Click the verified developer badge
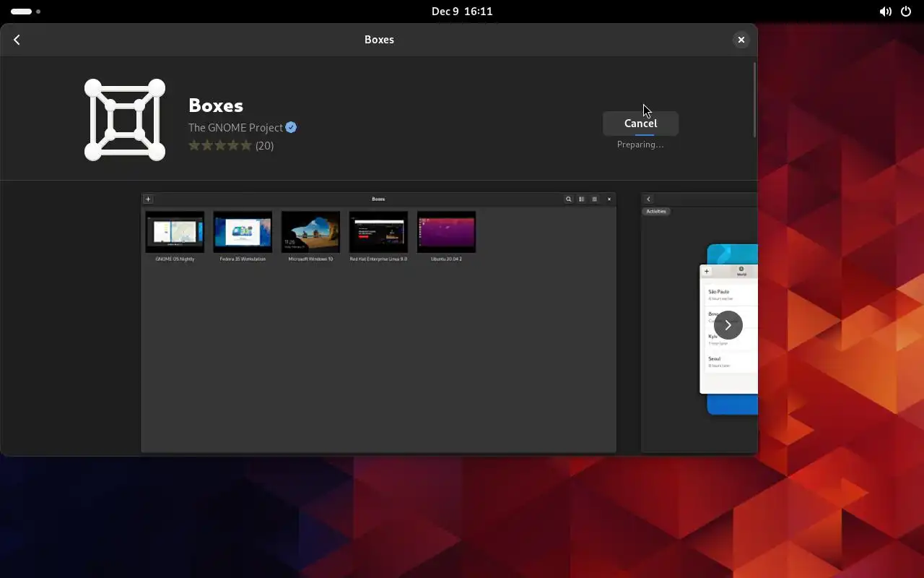Viewport: 924px width, 578px height. click(291, 127)
